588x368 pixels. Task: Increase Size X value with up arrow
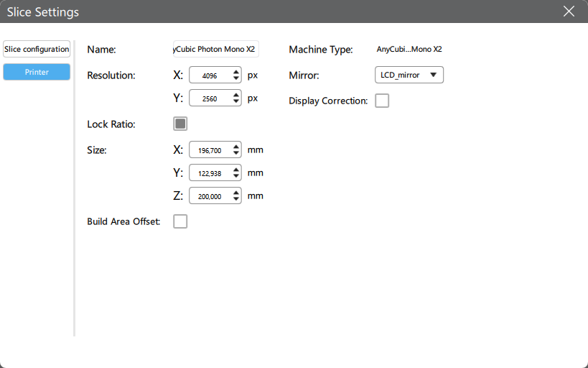[x=237, y=147]
